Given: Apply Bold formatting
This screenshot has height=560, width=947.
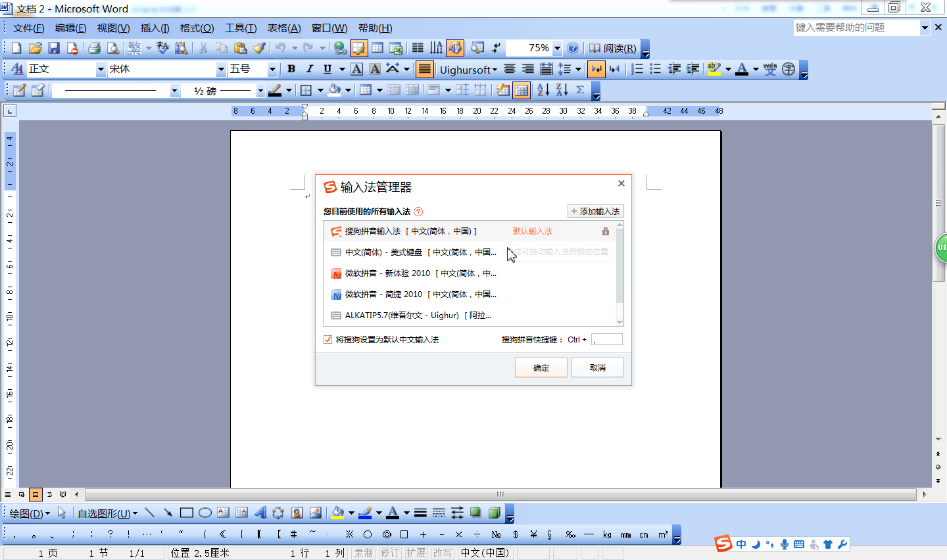Looking at the screenshot, I should (291, 69).
